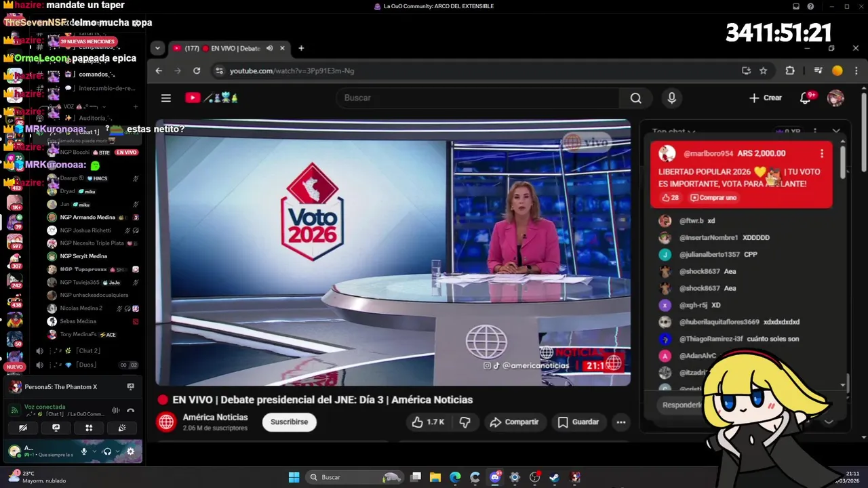Open América Noticias channel name link
This screenshot has height=488, width=868.
pos(215,418)
